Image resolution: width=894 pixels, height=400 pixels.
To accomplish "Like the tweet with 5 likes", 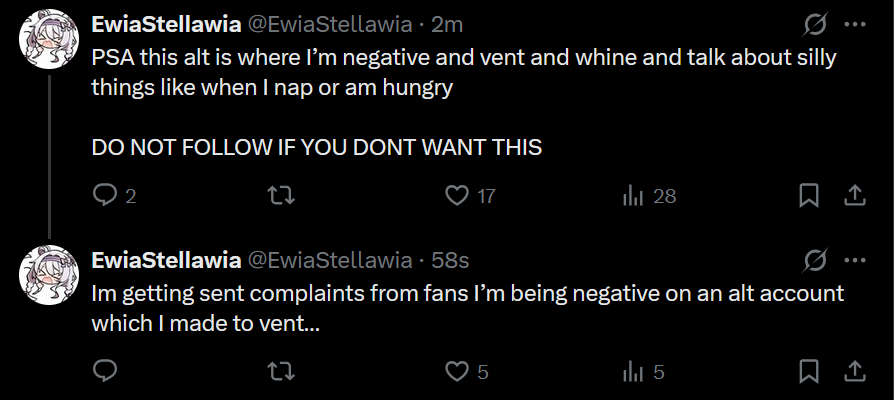I will pyautogui.click(x=458, y=372).
